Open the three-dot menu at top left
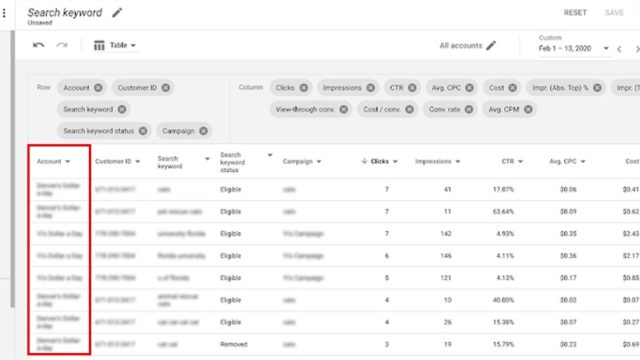640x360 pixels. (4, 13)
